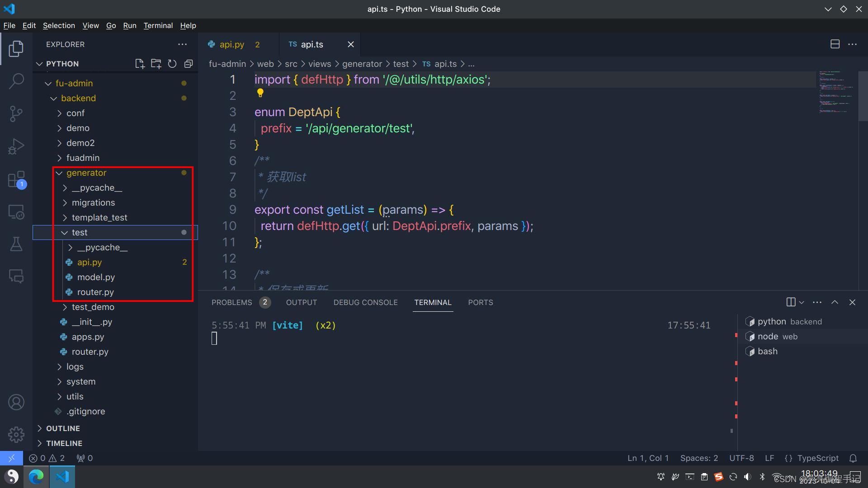Open model.py from the explorer
This screenshot has height=488, width=868.
point(96,277)
